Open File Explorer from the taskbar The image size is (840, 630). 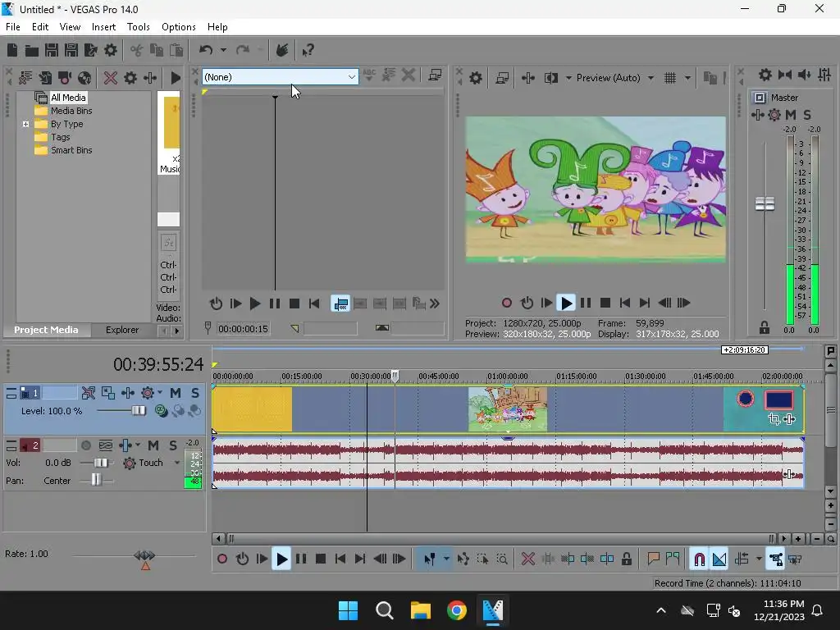421,610
